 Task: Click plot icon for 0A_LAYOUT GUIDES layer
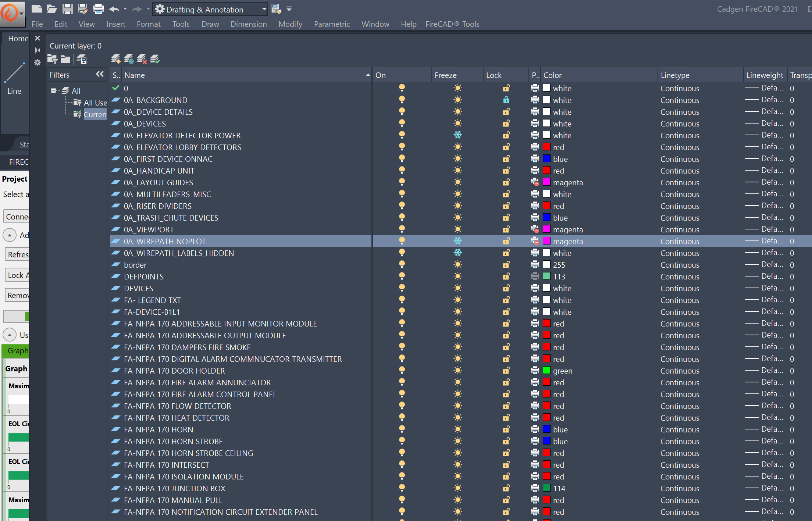pos(535,182)
